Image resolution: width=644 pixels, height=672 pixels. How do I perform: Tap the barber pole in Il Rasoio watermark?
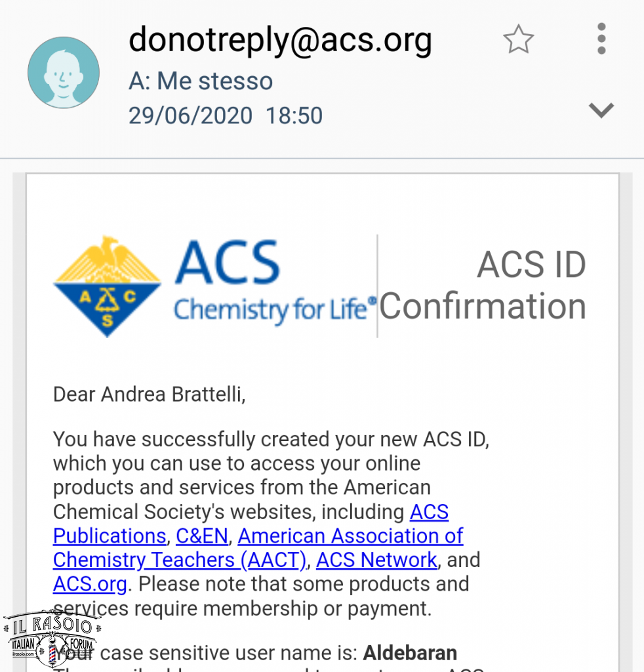tap(52, 652)
